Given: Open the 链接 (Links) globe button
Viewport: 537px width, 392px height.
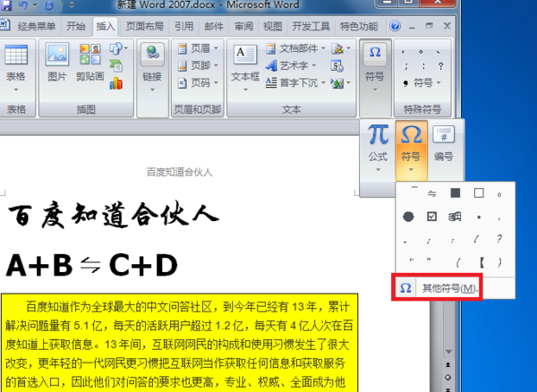Looking at the screenshot, I should pyautogui.click(x=152, y=69).
